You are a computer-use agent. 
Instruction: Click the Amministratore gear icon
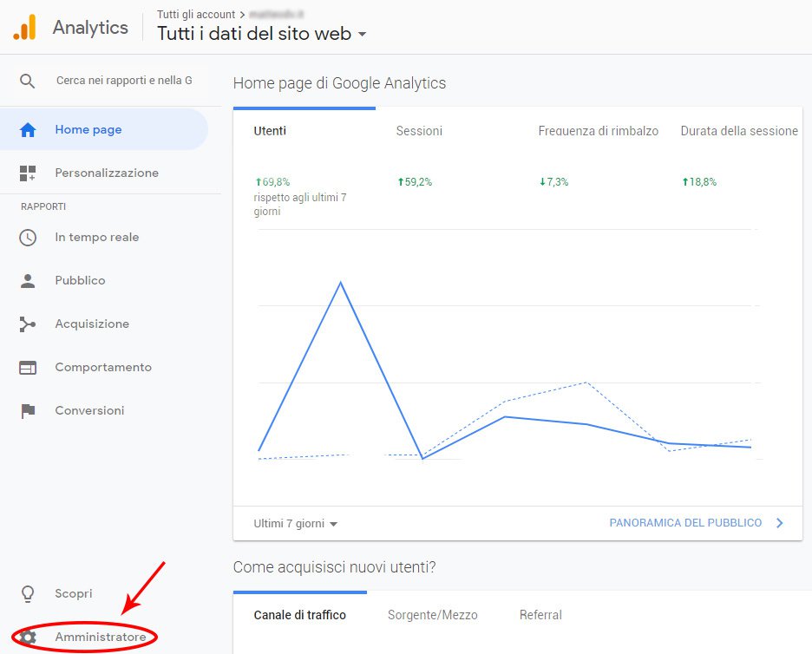coord(28,637)
